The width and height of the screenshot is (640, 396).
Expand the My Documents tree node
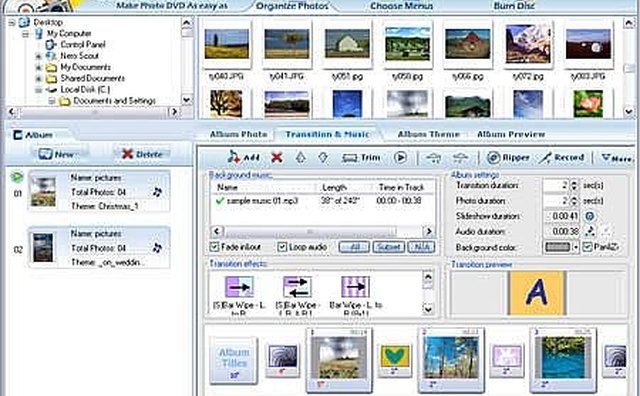(39, 67)
